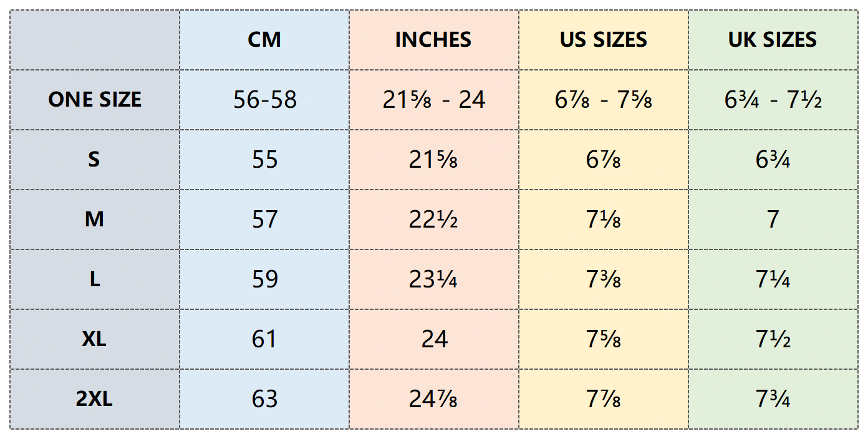This screenshot has height=439, width=868.
Task: Select the L size row label
Action: tap(95, 279)
